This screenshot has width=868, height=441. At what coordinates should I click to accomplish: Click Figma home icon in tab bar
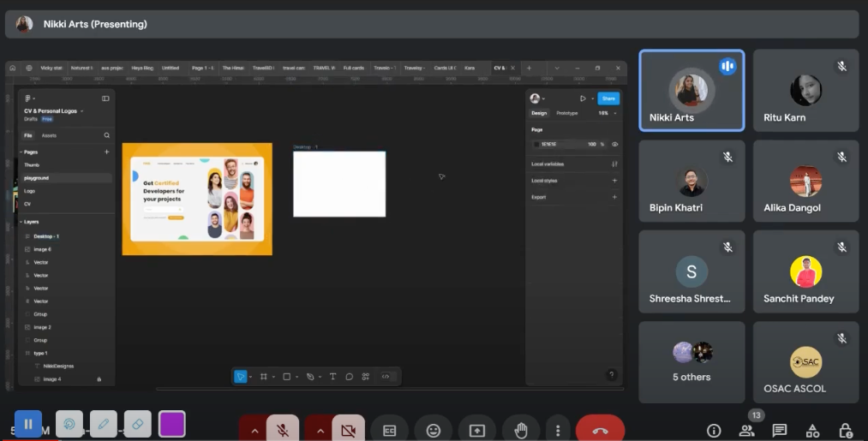(13, 68)
